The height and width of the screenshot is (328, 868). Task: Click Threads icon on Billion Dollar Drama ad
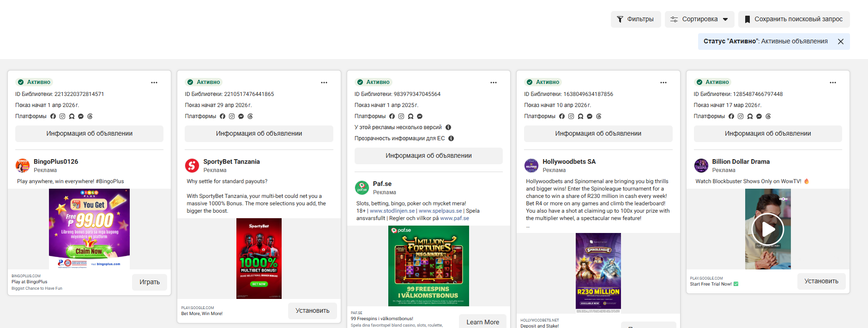(768, 116)
